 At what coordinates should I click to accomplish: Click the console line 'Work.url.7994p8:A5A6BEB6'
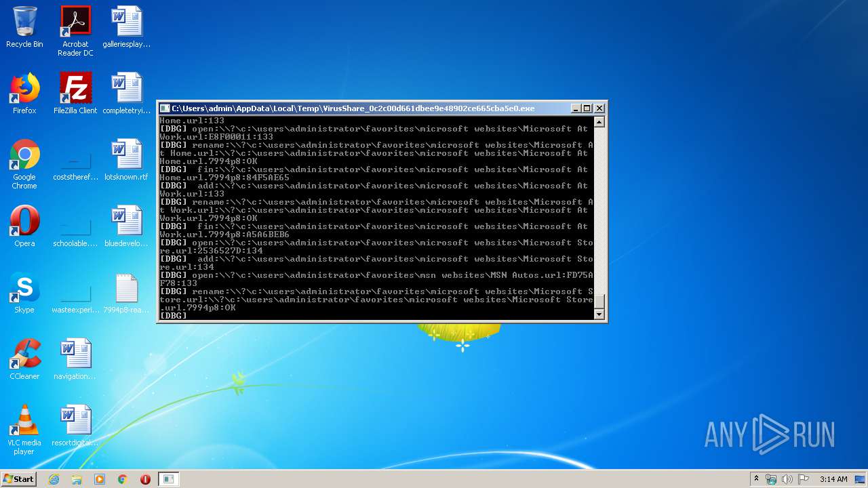click(x=224, y=235)
